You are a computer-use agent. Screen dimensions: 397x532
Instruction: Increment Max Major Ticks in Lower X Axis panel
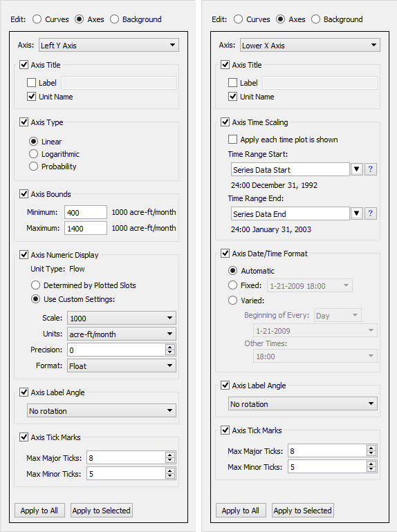coord(371,448)
